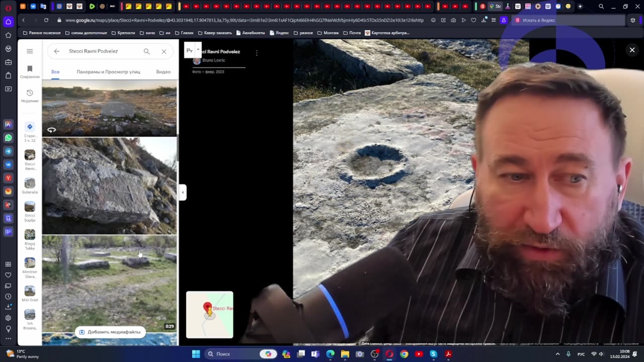
Task: Click the taskbar Поиск search box
Action: 242,354
